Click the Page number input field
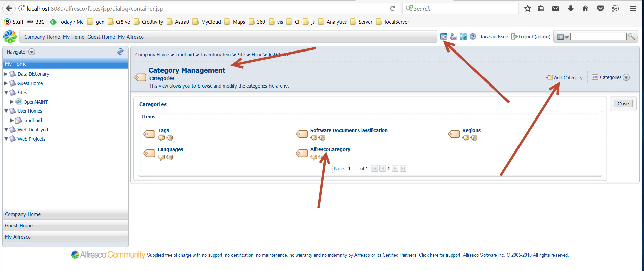 353,169
